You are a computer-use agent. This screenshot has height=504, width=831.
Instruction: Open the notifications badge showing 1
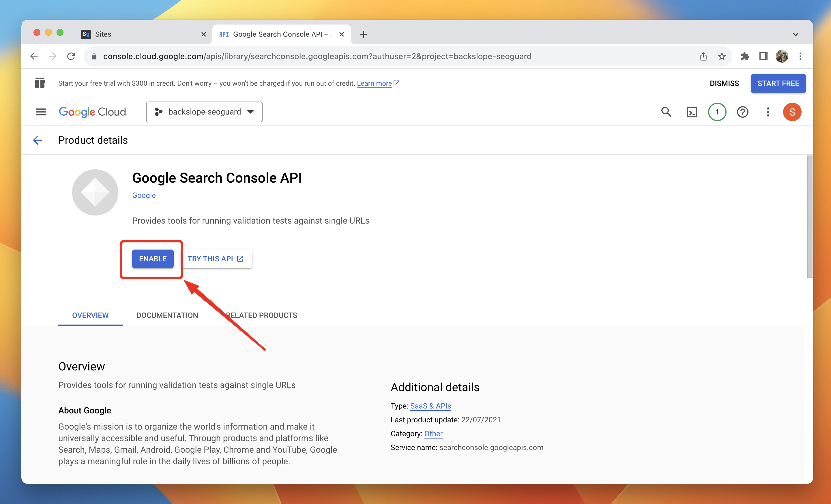point(717,112)
